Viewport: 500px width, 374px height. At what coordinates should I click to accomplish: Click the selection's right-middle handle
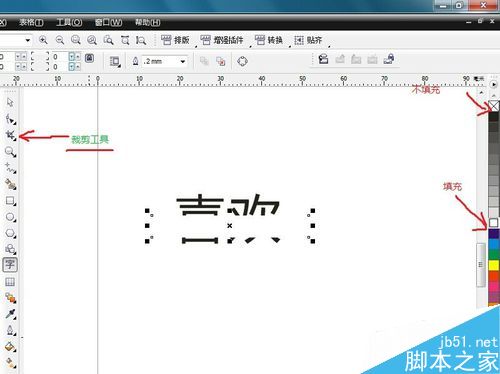coord(312,226)
